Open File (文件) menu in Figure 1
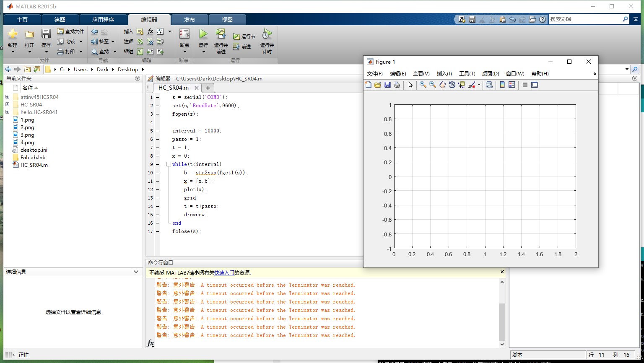 click(375, 74)
